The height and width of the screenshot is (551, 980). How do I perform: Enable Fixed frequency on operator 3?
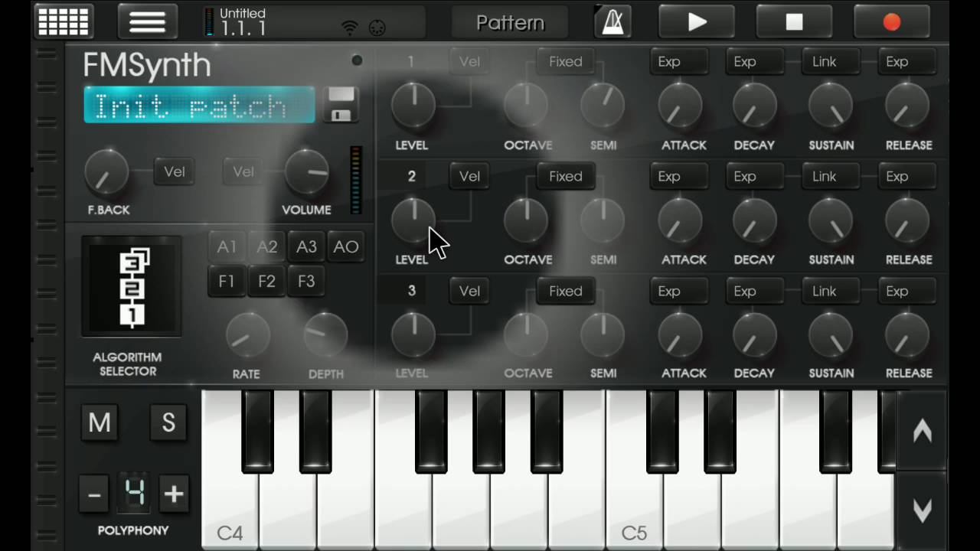566,291
